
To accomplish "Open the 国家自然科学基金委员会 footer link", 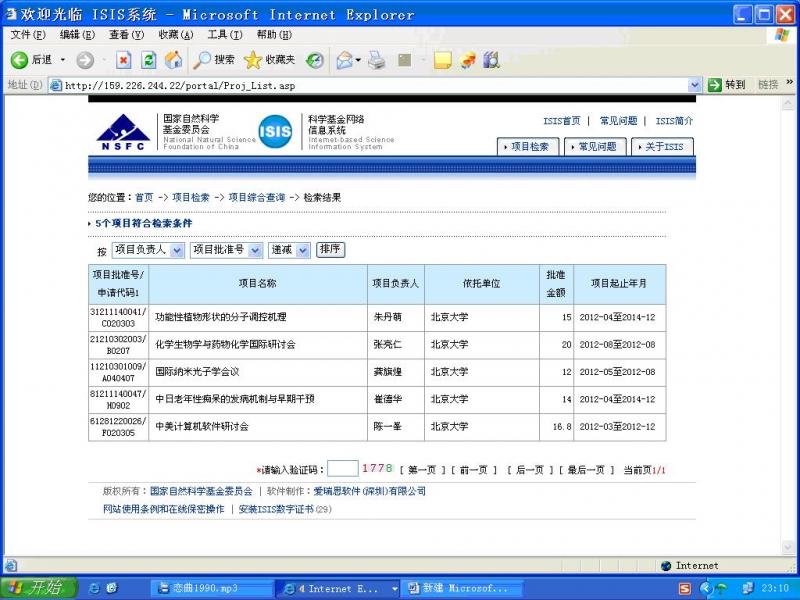I will (x=201, y=491).
